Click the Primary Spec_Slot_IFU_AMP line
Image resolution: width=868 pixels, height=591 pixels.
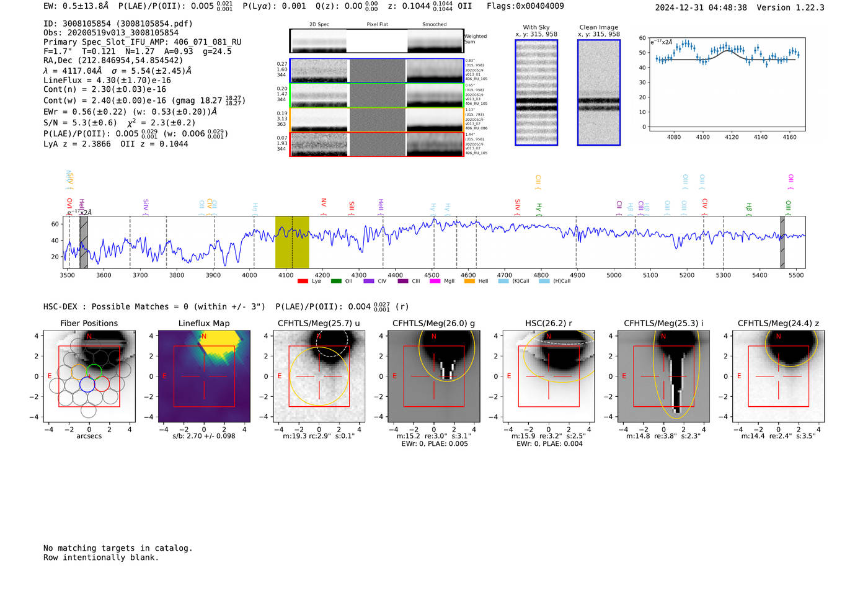coord(143,42)
